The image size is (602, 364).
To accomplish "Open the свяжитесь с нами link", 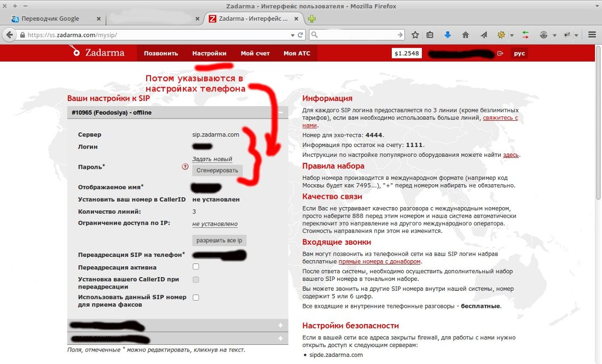I will tap(500, 118).
